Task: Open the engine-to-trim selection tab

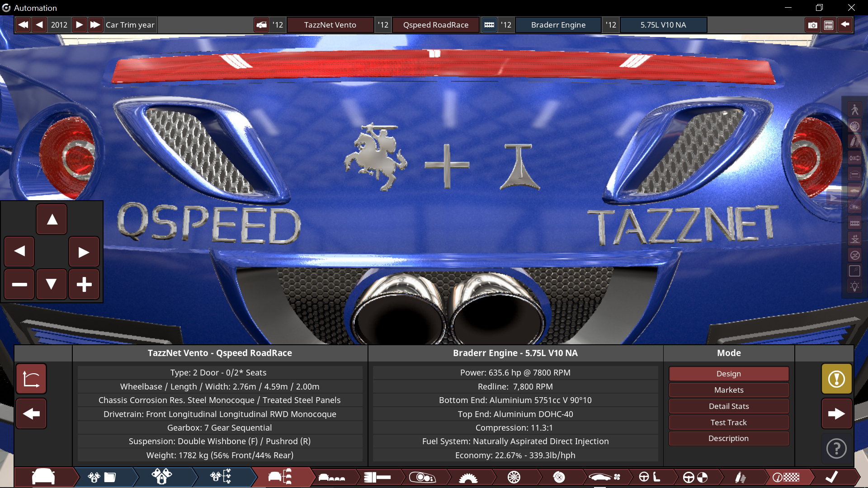Action: [x=221, y=477]
